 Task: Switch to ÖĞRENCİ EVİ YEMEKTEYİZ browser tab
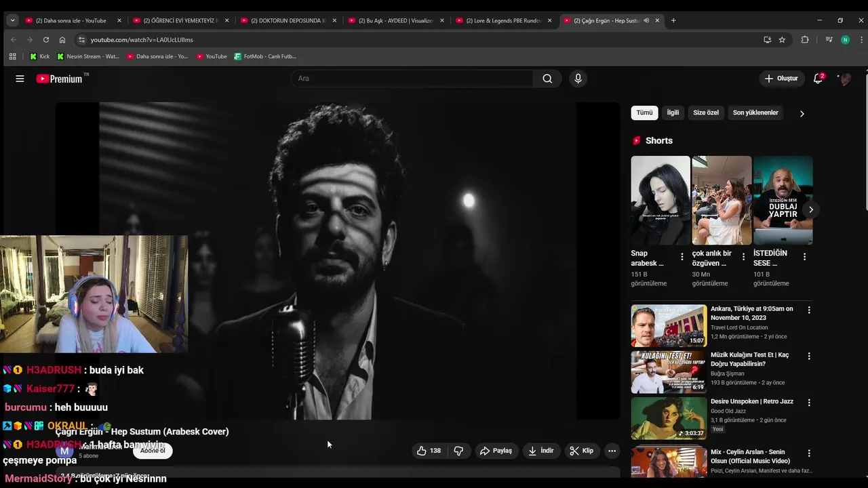[x=181, y=20]
